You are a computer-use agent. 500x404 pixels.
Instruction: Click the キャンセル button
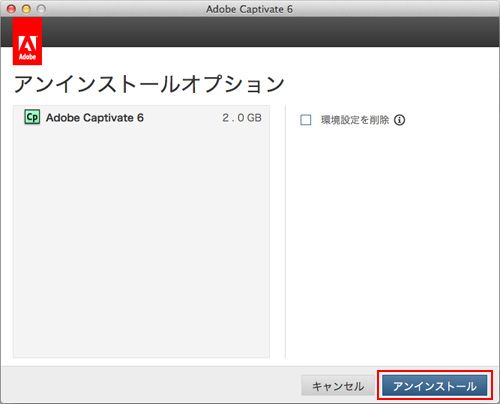point(338,386)
